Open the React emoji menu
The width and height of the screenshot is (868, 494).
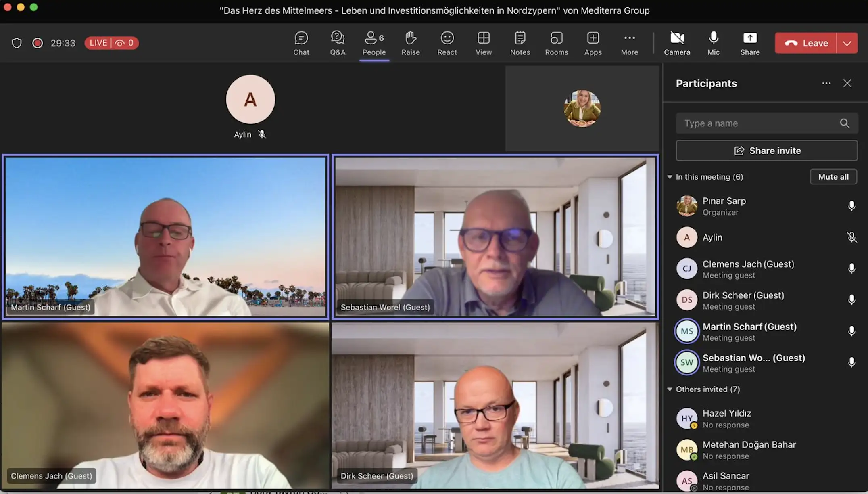tap(447, 43)
